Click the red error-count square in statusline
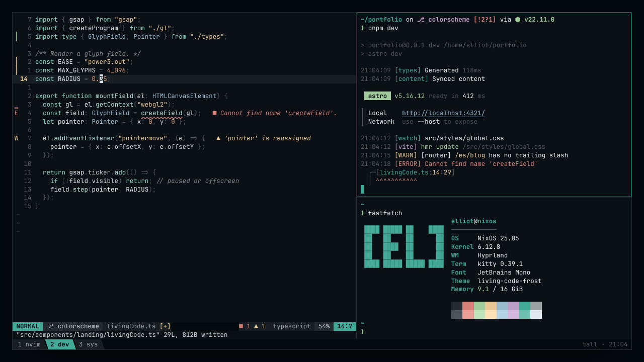This screenshot has height=362, width=644. pyautogui.click(x=241, y=326)
